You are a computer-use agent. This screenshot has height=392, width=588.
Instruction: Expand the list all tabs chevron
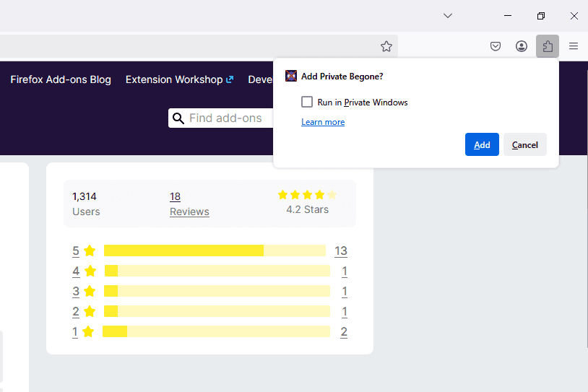(448, 16)
